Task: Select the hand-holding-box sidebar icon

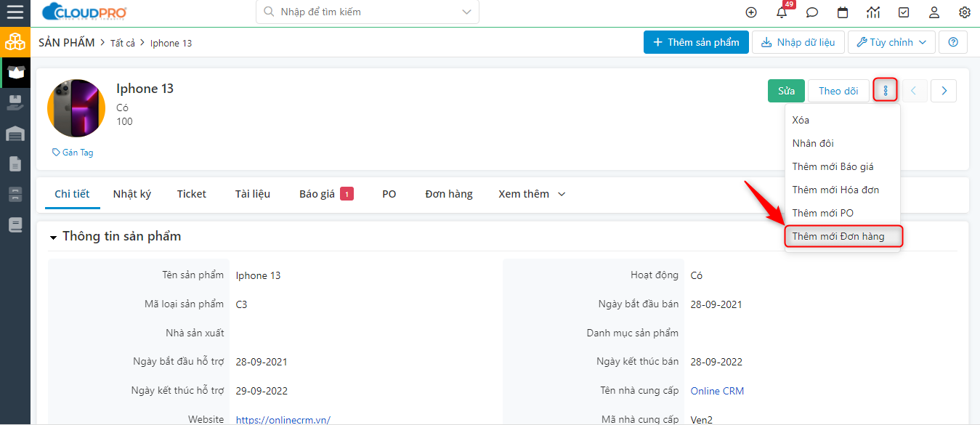Action: tap(15, 102)
